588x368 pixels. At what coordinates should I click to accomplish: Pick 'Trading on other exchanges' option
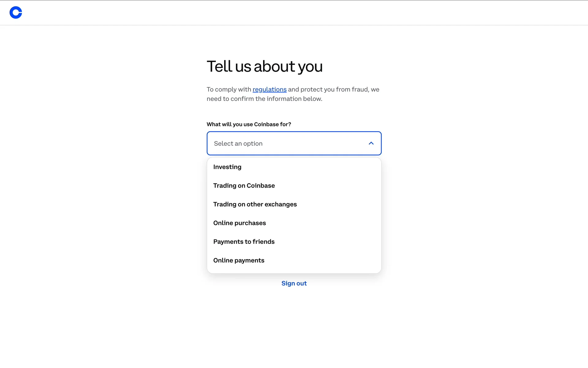(255, 204)
